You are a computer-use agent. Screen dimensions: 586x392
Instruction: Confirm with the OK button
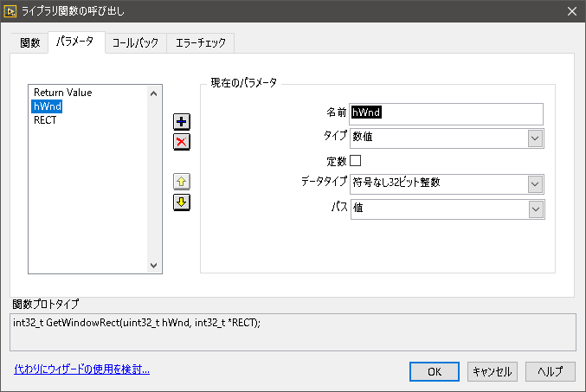pos(435,371)
